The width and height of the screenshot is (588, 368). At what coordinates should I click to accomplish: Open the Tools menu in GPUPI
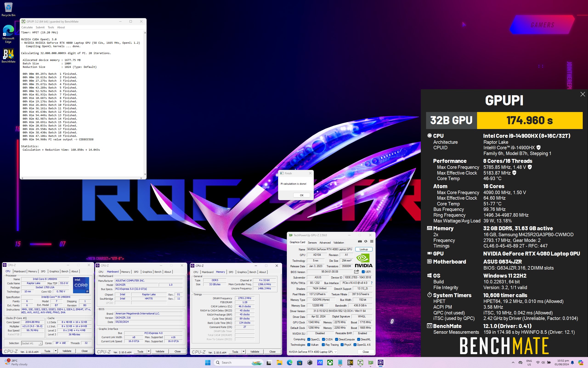point(51,27)
